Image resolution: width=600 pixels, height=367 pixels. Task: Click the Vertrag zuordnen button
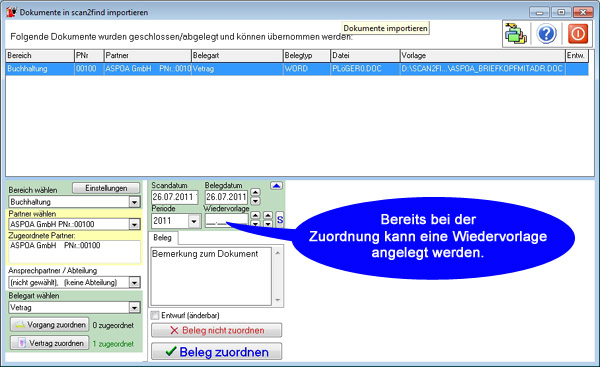click(50, 343)
